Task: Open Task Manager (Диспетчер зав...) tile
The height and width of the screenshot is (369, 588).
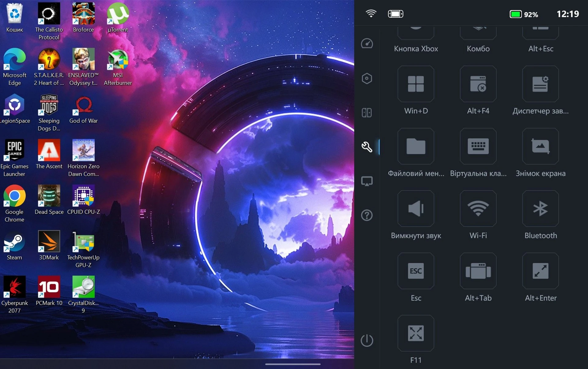Action: pos(541,84)
